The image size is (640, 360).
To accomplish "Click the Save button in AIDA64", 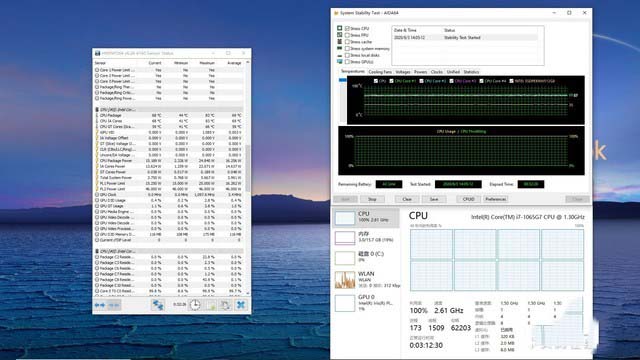I will [434, 199].
